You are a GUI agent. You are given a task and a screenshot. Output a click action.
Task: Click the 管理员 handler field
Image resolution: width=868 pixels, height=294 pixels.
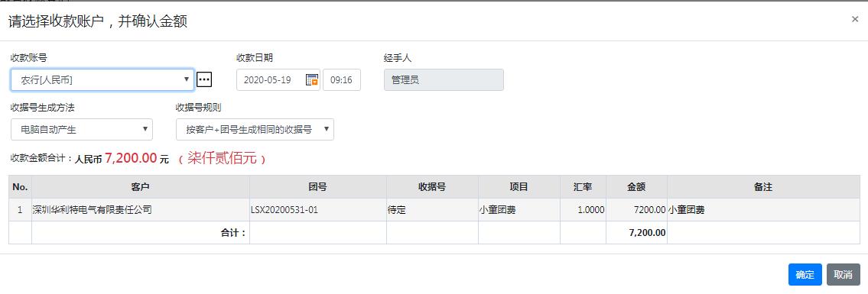click(x=444, y=79)
